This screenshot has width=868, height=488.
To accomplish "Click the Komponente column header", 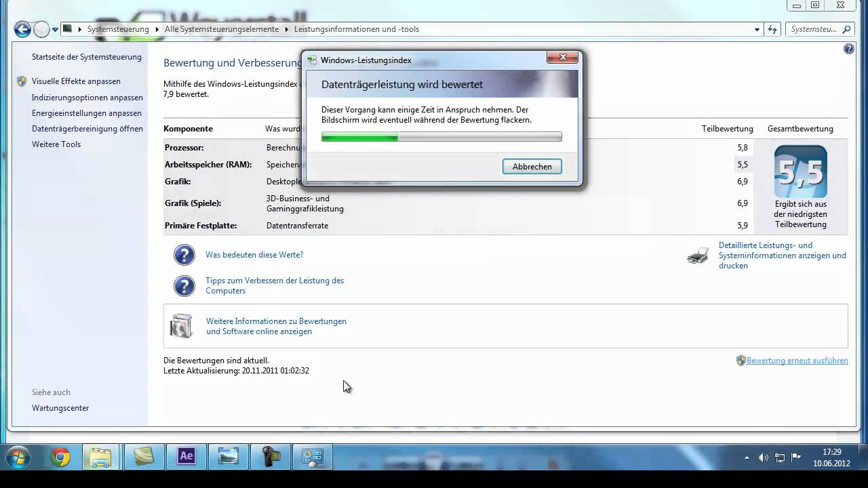I will pyautogui.click(x=189, y=129).
